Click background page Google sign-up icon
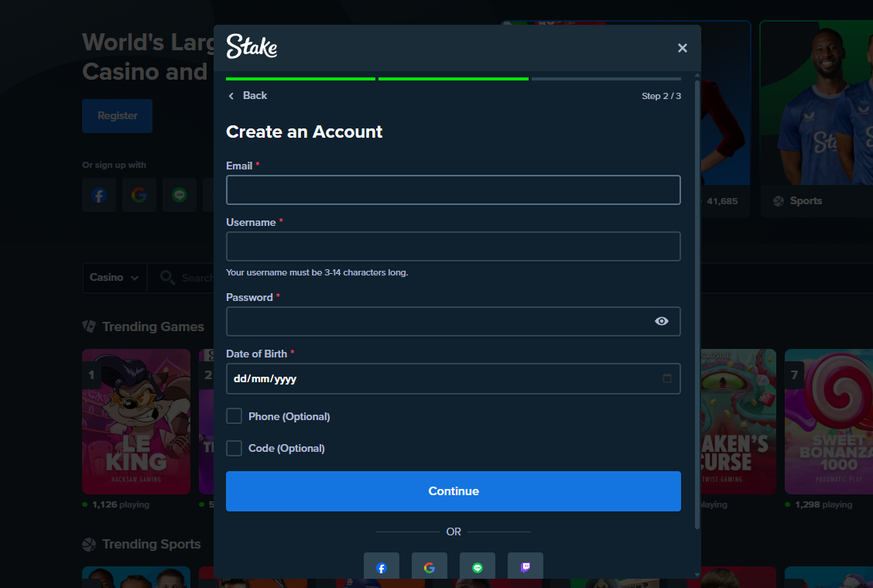The image size is (873, 588). click(139, 196)
